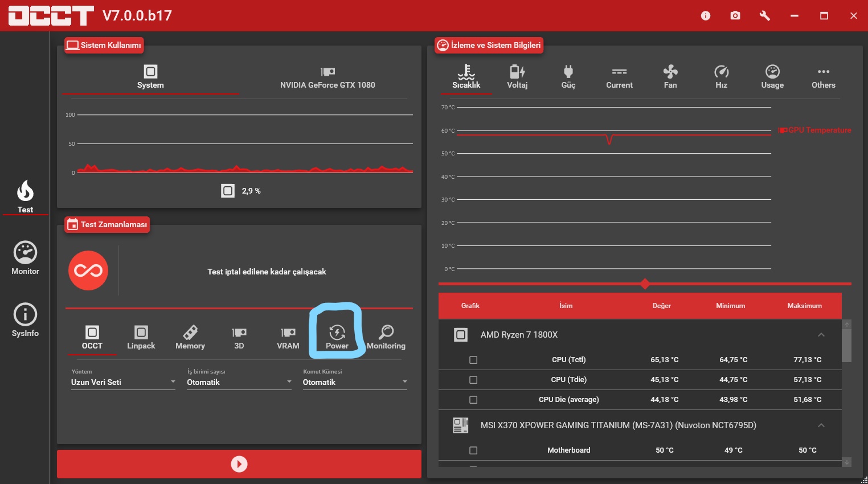Click the MSI motherboard group icon
Viewport: 868px width, 484px height.
tap(461, 425)
